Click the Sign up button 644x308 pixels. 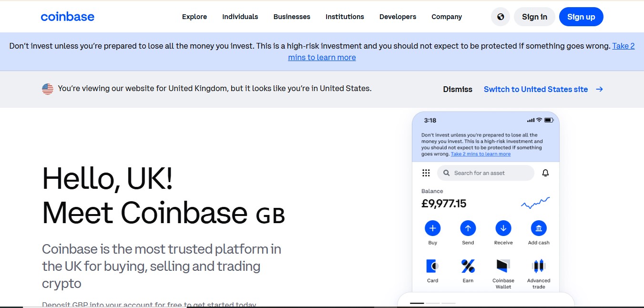click(581, 17)
